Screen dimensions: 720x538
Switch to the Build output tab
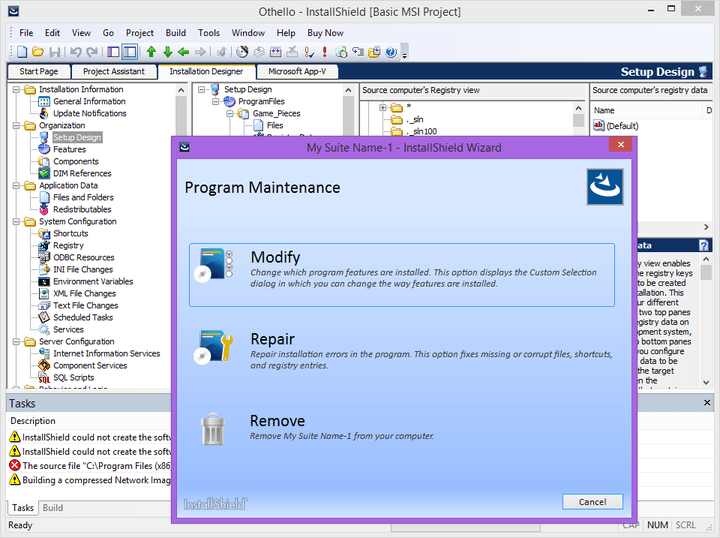pos(53,508)
